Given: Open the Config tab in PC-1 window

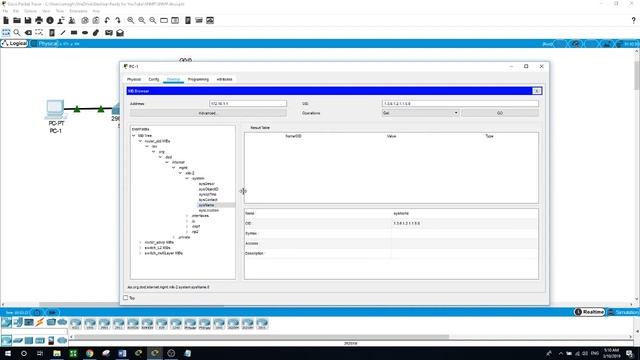Looking at the screenshot, I should click(154, 79).
